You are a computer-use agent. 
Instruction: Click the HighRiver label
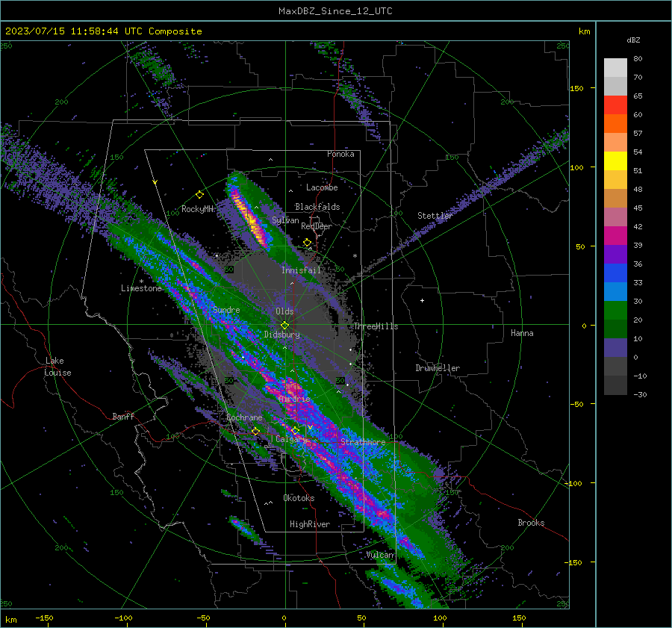(310, 524)
